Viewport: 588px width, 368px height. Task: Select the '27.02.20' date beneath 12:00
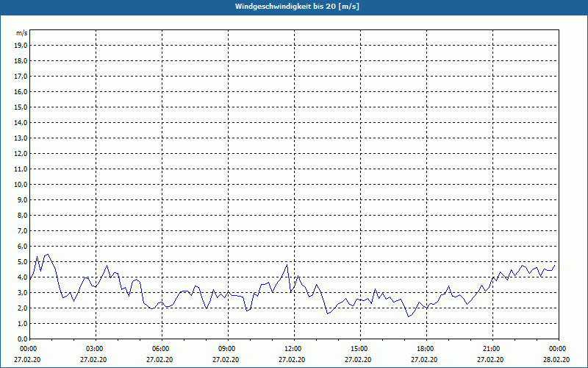pyautogui.click(x=292, y=360)
